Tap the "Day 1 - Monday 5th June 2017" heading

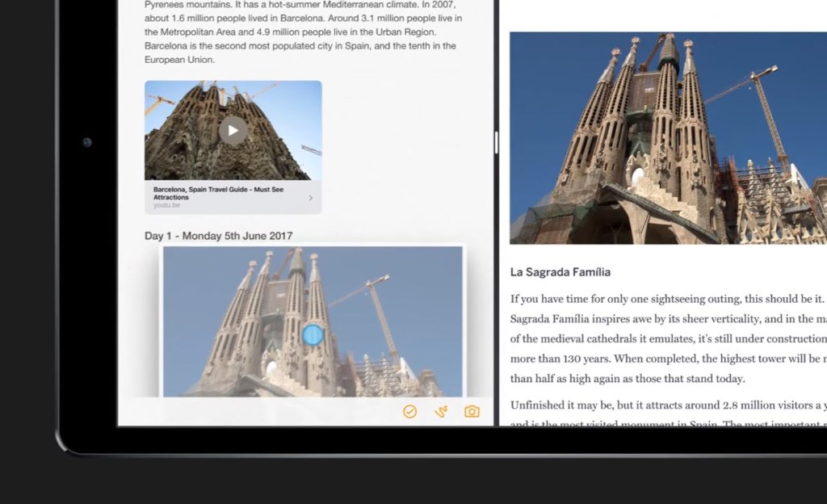(x=218, y=236)
